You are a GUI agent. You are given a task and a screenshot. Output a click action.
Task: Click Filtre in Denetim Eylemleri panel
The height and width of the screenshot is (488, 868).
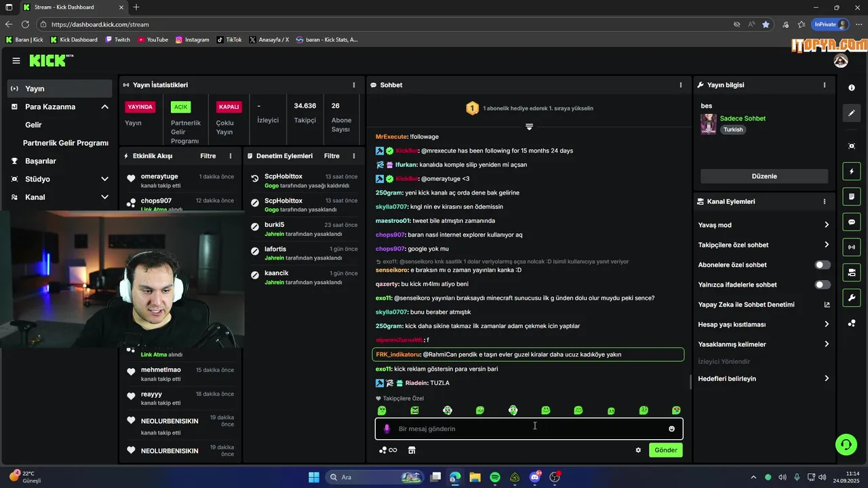point(332,156)
